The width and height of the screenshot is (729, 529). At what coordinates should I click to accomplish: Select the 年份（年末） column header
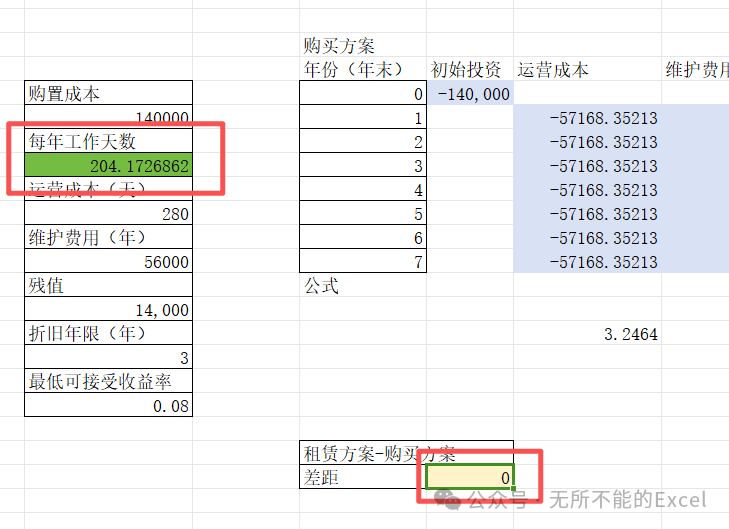coord(363,69)
